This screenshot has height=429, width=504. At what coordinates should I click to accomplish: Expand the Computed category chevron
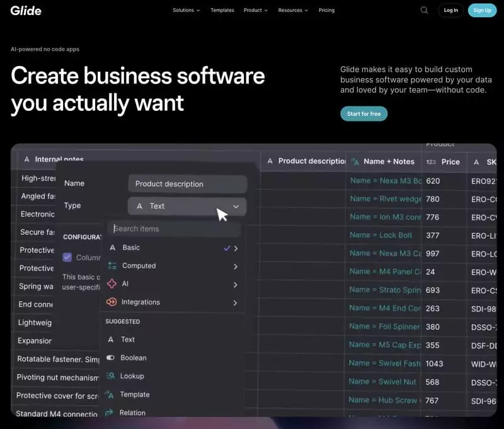point(236,266)
